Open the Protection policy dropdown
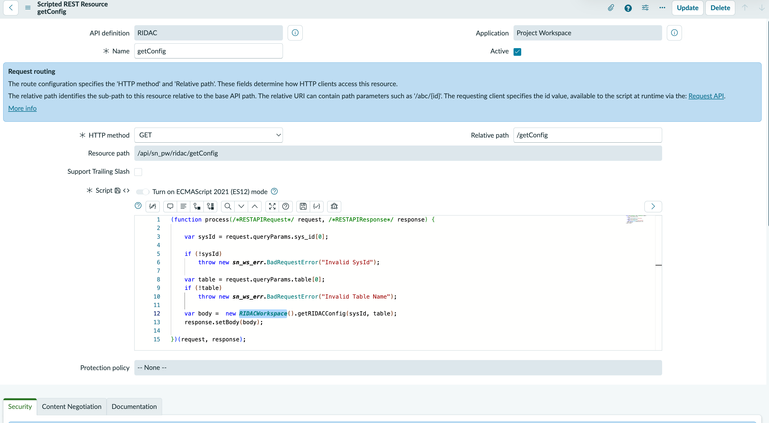Screen dimensions: 769x423 click(x=398, y=368)
